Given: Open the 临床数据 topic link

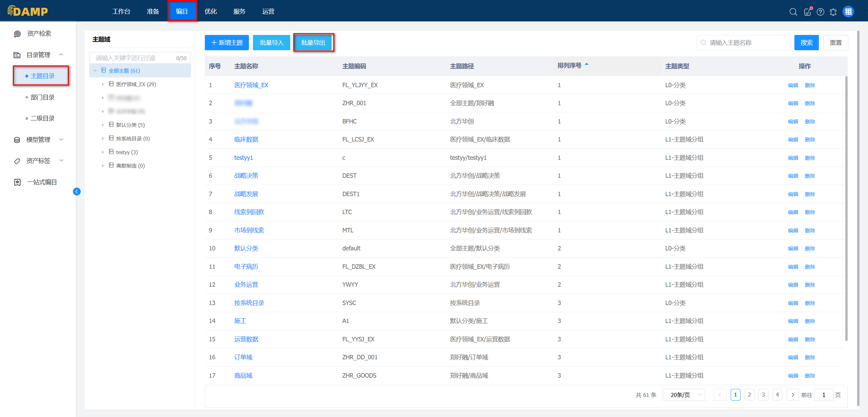Looking at the screenshot, I should [246, 139].
